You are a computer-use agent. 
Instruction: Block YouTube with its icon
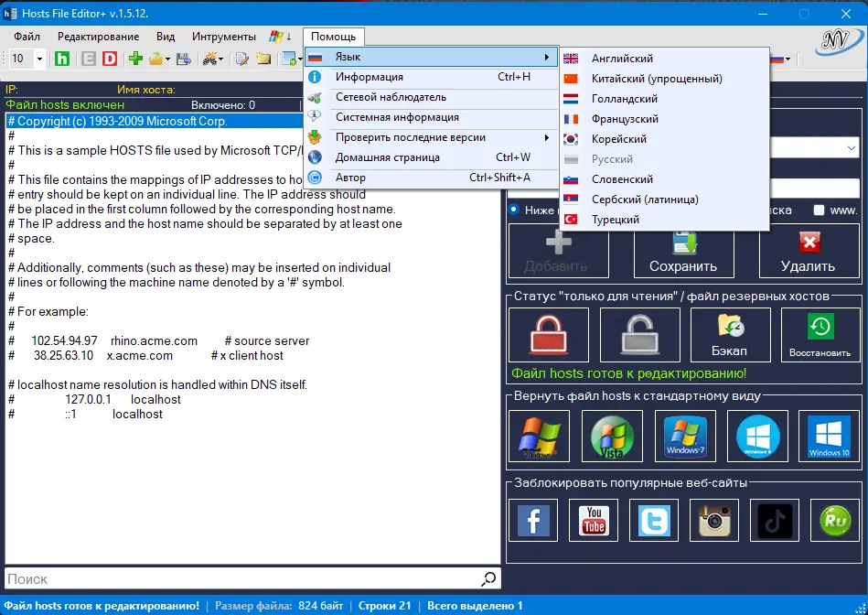594,520
